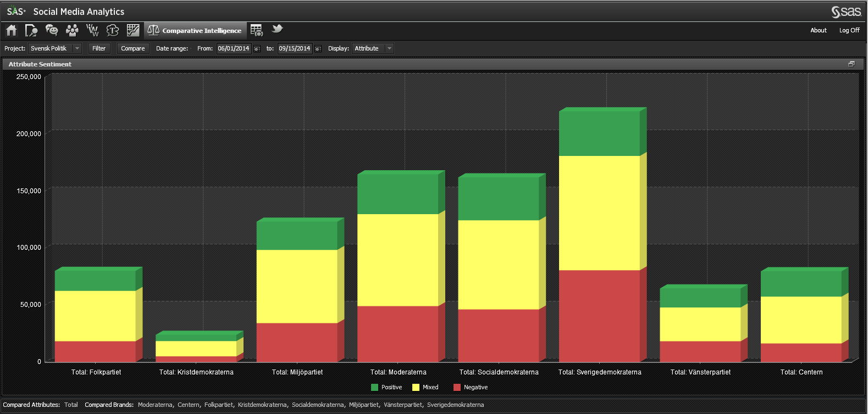Click the Filter button
The image size is (868, 414).
pyautogui.click(x=99, y=48)
